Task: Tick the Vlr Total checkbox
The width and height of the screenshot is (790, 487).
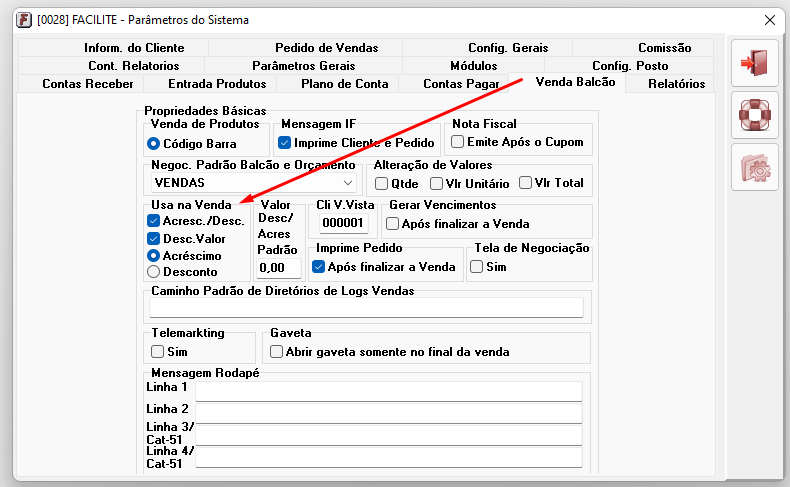Action: (551, 182)
